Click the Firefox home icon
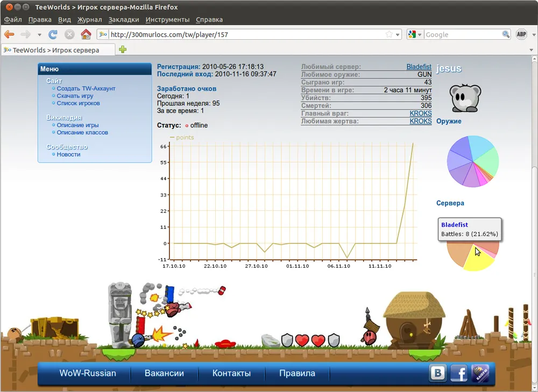Viewport: 538px width, 392px height. click(x=86, y=34)
